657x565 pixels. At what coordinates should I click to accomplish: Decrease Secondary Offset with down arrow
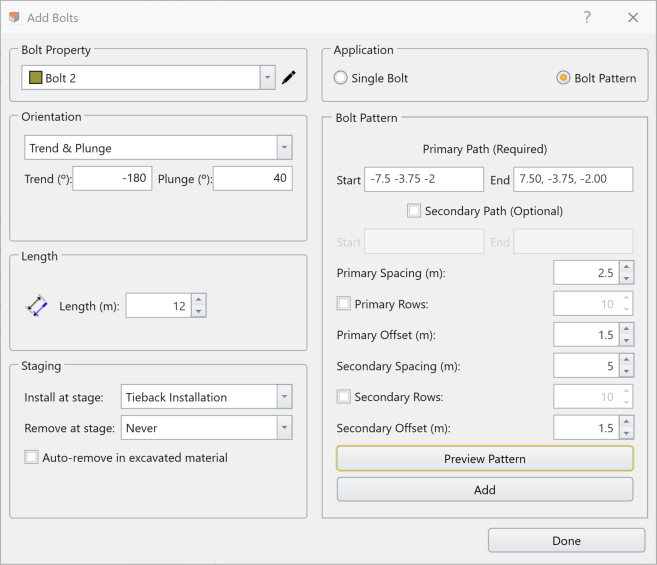coord(626,434)
